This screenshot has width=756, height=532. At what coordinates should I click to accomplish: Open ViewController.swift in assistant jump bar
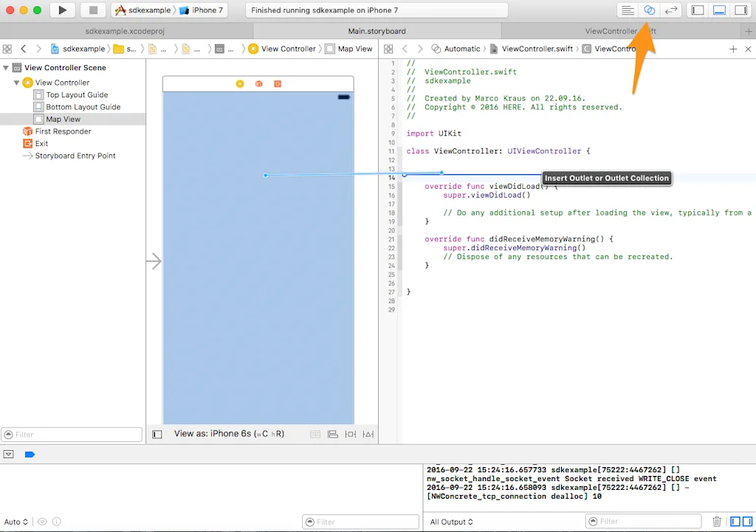coord(532,49)
